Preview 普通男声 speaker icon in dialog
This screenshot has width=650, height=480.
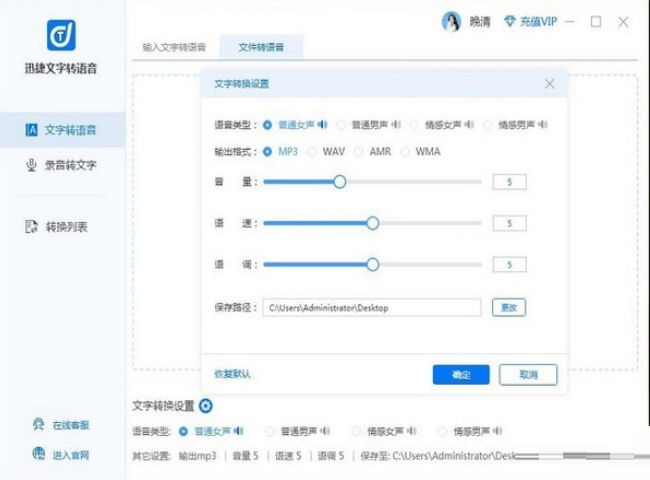(x=396, y=124)
